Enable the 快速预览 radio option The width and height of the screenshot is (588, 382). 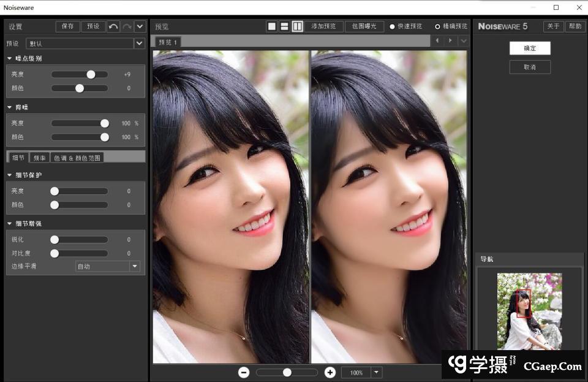[x=393, y=26]
